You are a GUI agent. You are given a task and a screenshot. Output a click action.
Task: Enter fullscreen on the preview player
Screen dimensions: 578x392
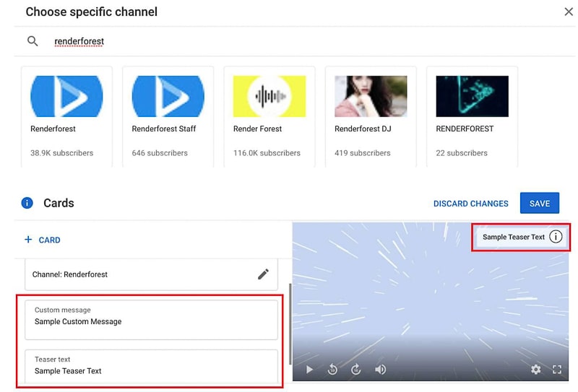pyautogui.click(x=557, y=369)
